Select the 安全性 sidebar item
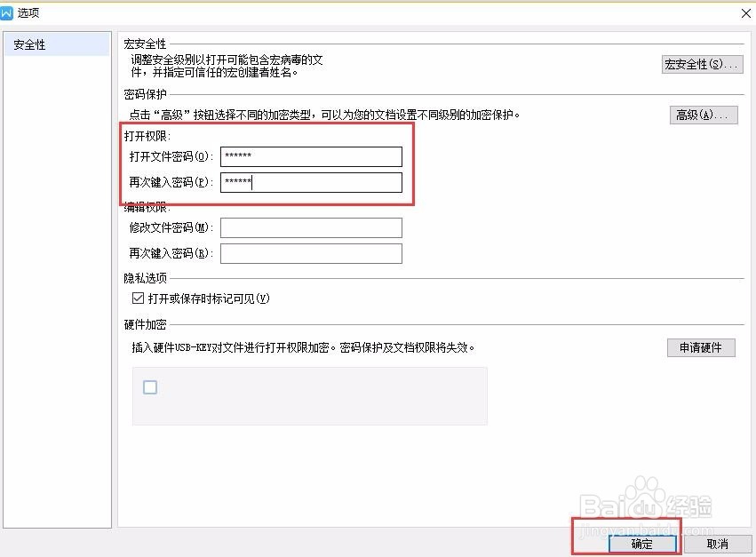756x557 pixels. pyautogui.click(x=57, y=44)
